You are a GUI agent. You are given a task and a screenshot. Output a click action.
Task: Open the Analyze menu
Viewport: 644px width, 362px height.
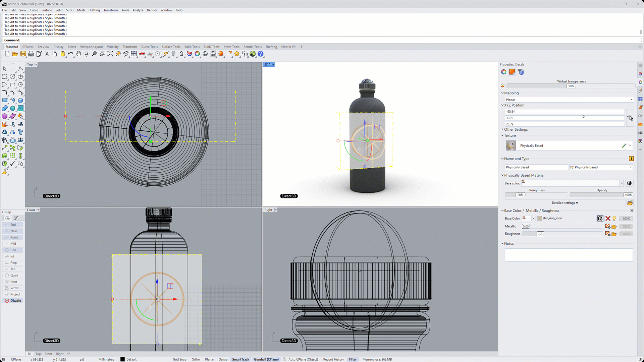pyautogui.click(x=138, y=10)
